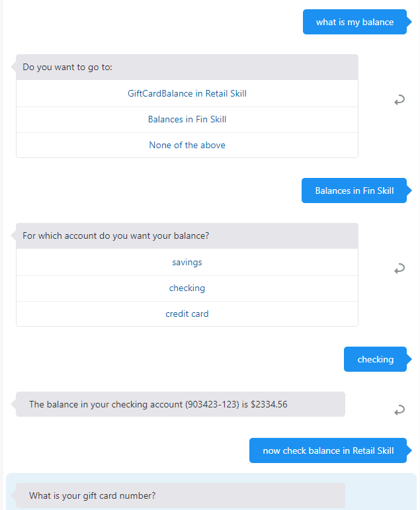This screenshot has height=510, width=420.
Task: Choose the checking option in the account list
Action: (187, 288)
